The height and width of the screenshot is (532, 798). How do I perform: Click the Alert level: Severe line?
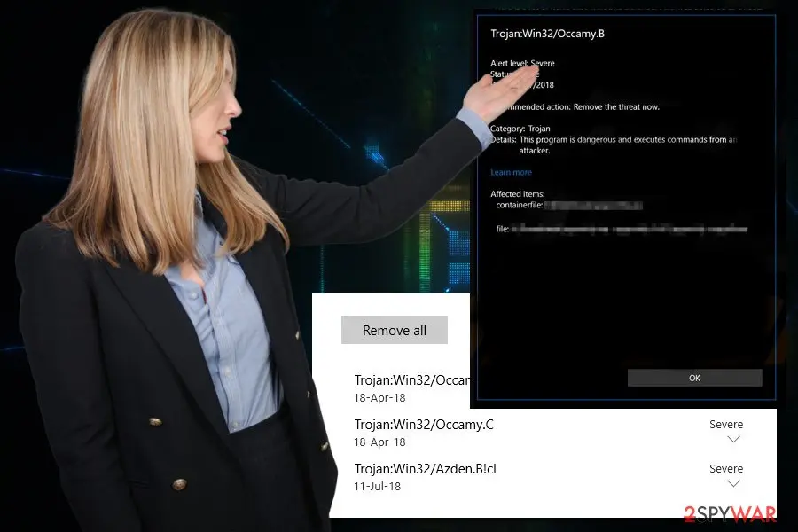click(x=522, y=64)
